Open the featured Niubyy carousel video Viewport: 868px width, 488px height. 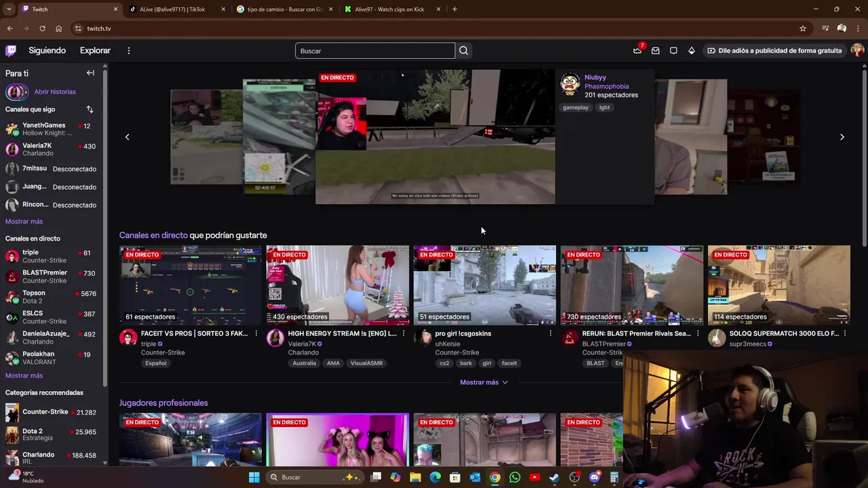(435, 136)
